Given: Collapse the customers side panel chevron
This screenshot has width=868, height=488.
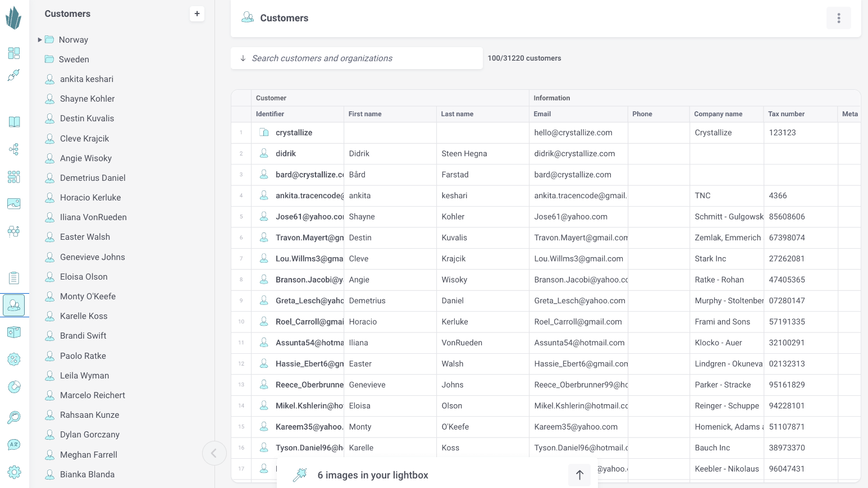Looking at the screenshot, I should pyautogui.click(x=214, y=453).
